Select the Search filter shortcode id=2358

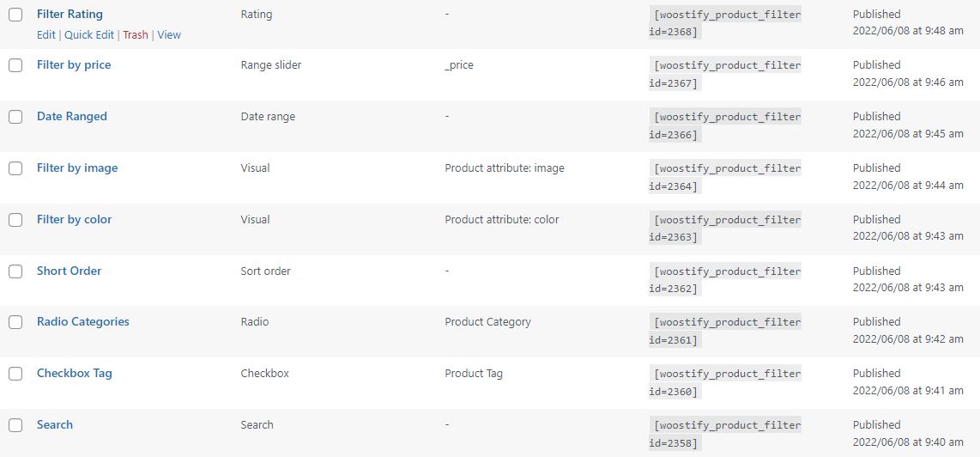click(725, 434)
